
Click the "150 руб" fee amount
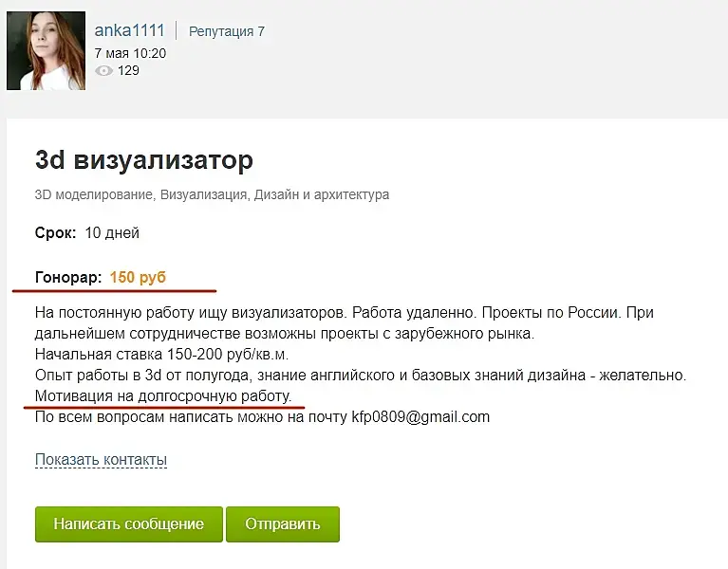click(138, 278)
